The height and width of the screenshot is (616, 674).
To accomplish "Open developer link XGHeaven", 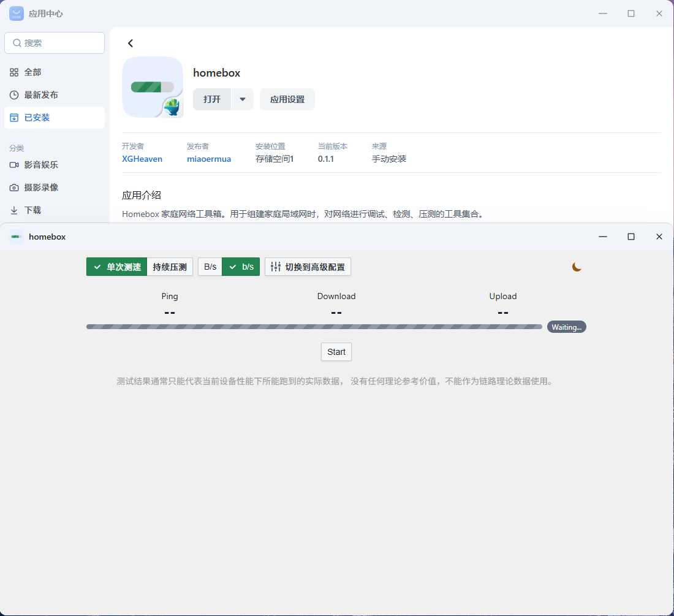I will coord(142,159).
